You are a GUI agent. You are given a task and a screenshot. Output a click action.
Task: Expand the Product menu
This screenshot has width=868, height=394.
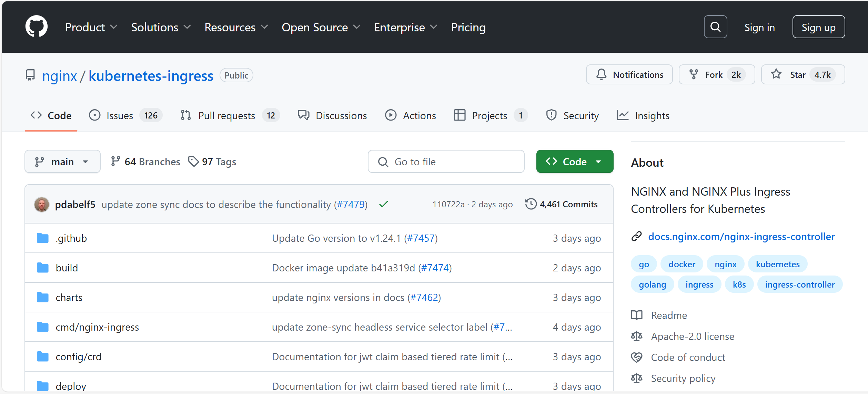pyautogui.click(x=91, y=27)
